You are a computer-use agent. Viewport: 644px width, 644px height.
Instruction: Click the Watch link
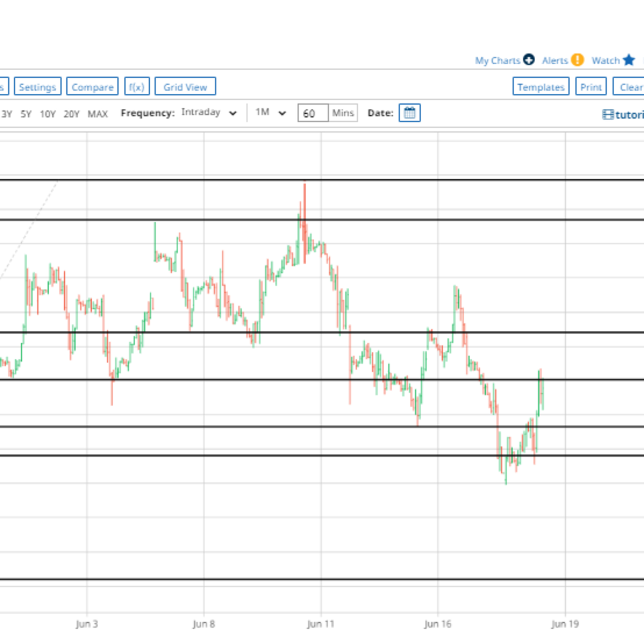[x=606, y=61]
